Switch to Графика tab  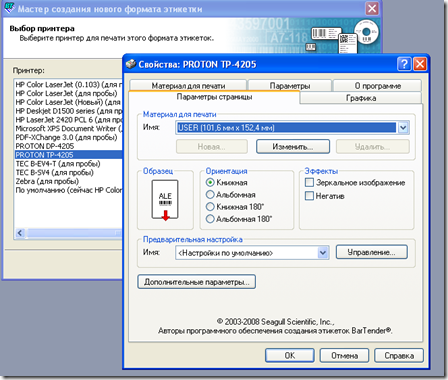click(x=361, y=98)
